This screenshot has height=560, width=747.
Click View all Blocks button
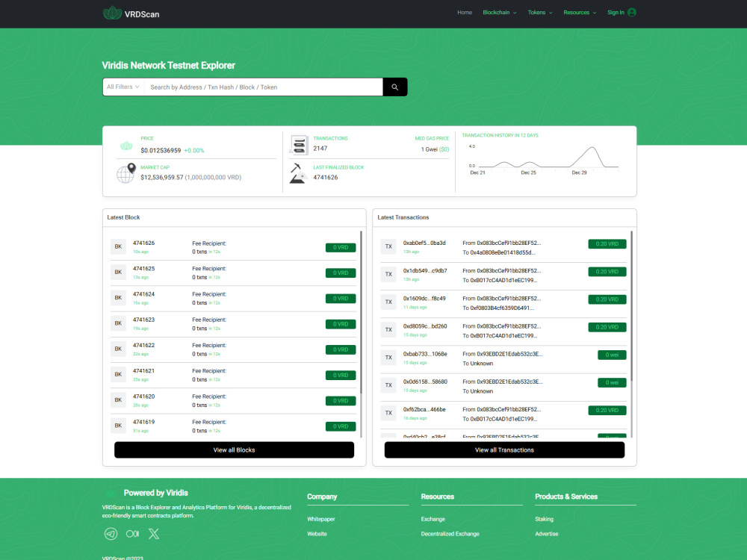(x=234, y=450)
